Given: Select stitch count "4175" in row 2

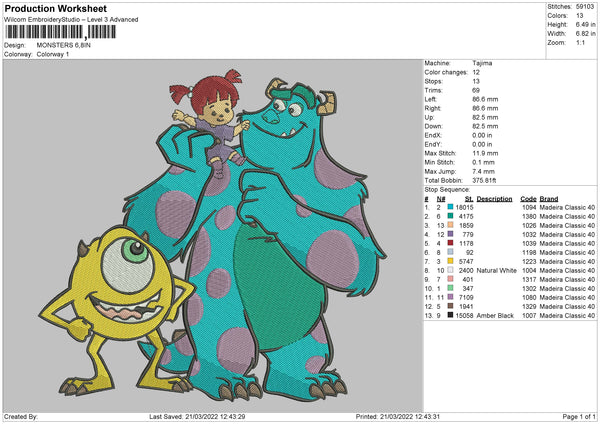Looking at the screenshot, I should tap(466, 216).
